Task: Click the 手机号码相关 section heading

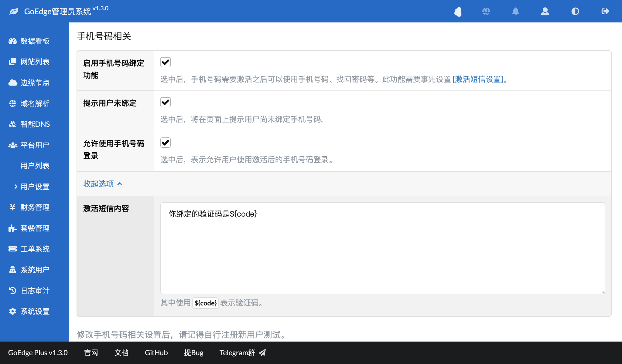Action: pyautogui.click(x=104, y=36)
